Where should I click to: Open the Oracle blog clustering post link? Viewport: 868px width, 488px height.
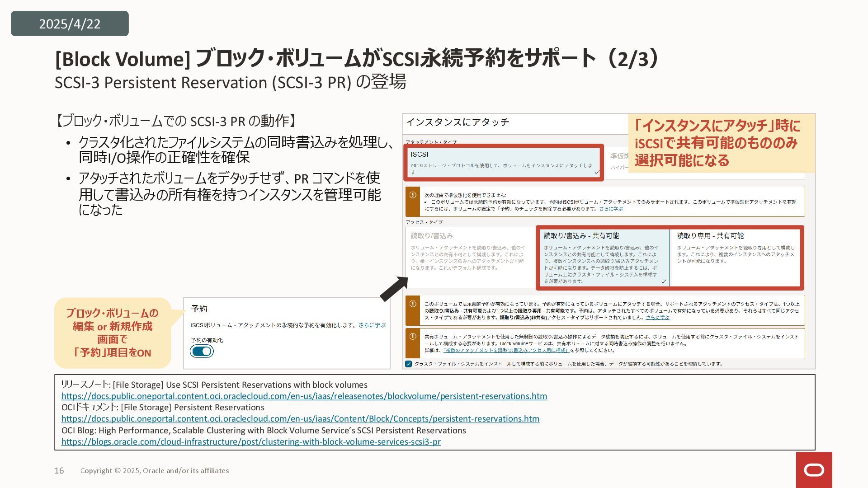click(x=251, y=442)
